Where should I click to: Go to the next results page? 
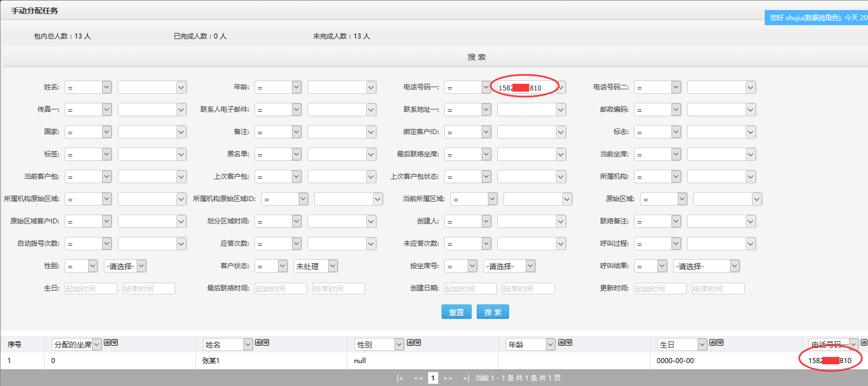tap(448, 378)
